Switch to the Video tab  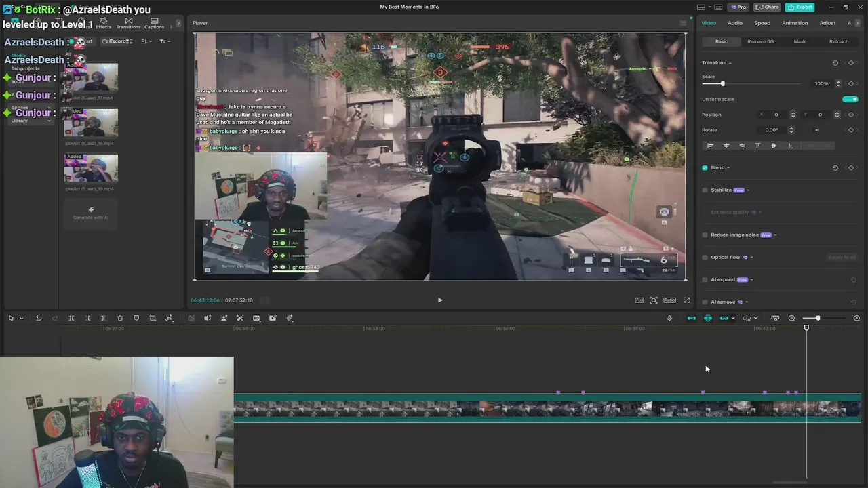[x=709, y=23]
